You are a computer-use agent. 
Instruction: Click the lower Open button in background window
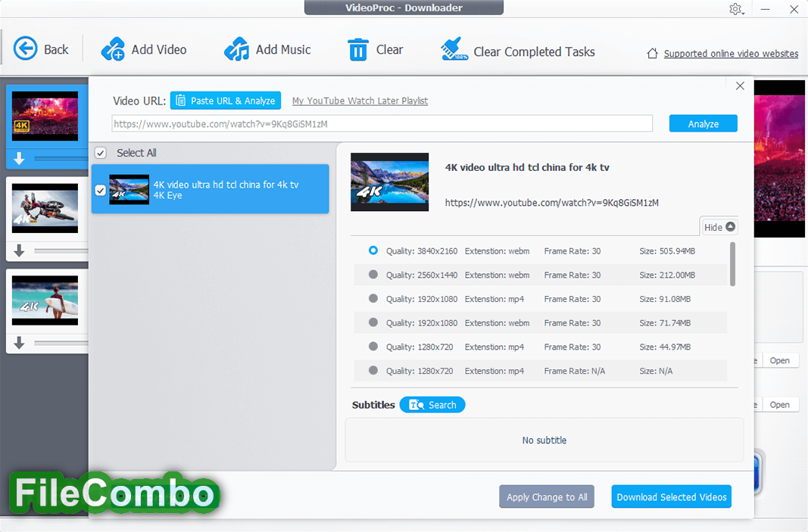coord(780,405)
